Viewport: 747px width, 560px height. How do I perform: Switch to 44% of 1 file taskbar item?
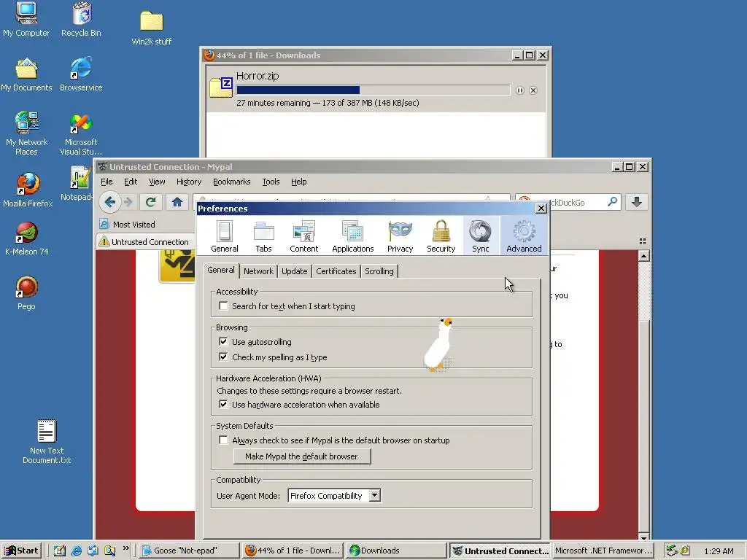[293, 551]
